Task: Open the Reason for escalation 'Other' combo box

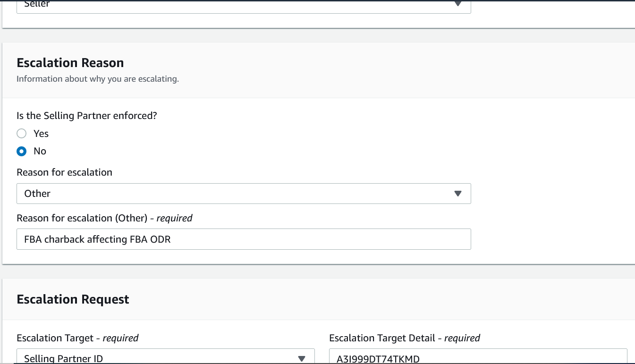Action: tap(236, 194)
